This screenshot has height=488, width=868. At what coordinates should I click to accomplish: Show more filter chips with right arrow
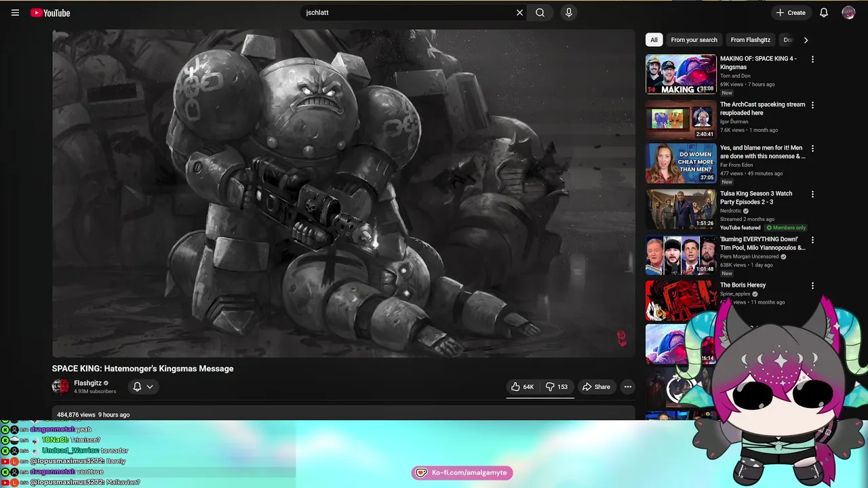806,40
